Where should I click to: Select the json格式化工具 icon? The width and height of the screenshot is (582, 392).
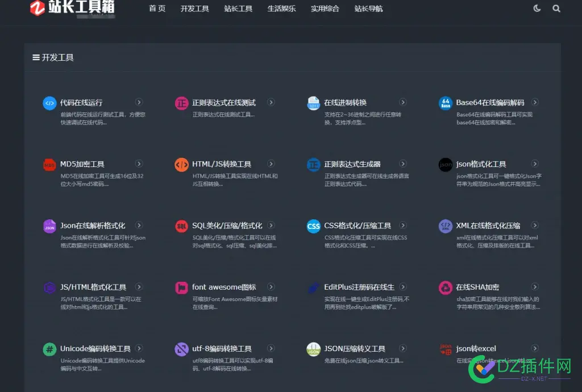(445, 164)
